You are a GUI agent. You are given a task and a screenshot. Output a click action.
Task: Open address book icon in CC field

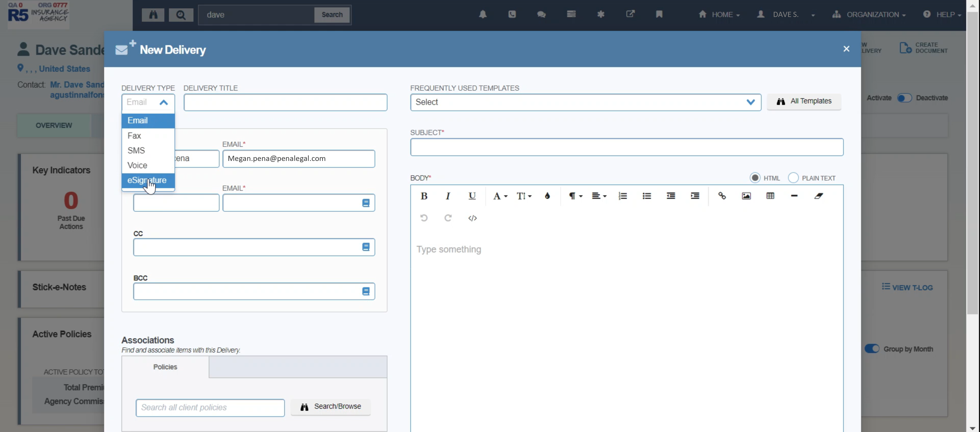coord(365,247)
